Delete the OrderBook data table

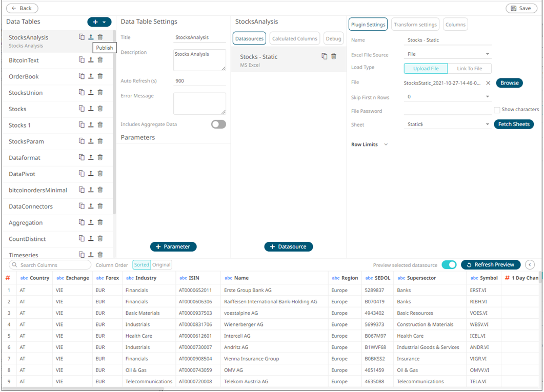[x=100, y=76]
